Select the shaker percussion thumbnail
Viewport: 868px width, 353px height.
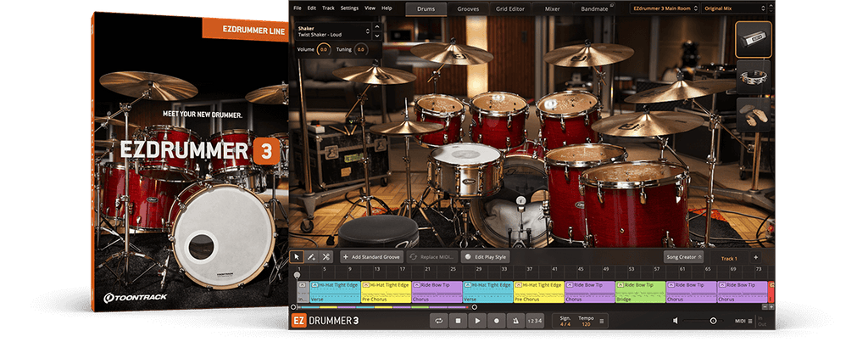coord(754,39)
